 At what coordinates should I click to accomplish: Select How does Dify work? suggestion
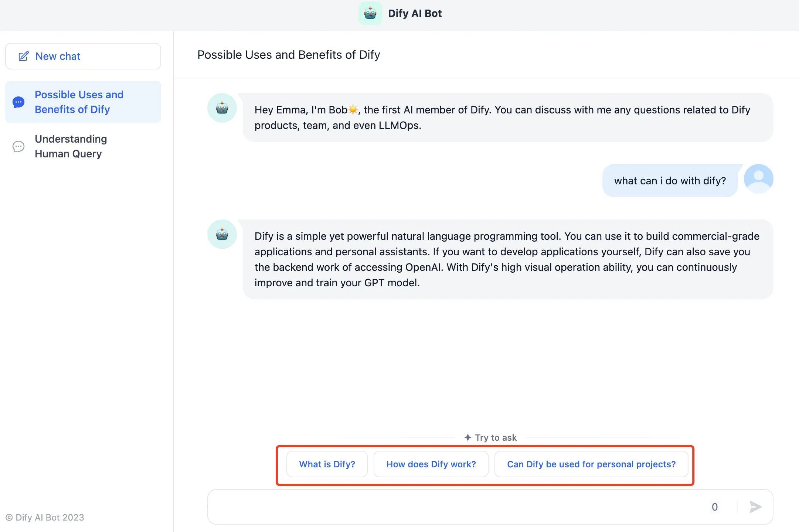[431, 464]
